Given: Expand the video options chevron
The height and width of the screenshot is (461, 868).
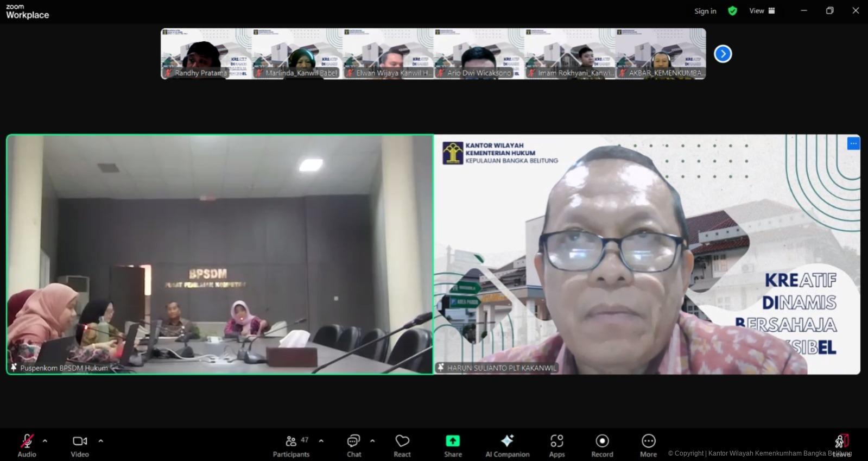Looking at the screenshot, I should (100, 441).
